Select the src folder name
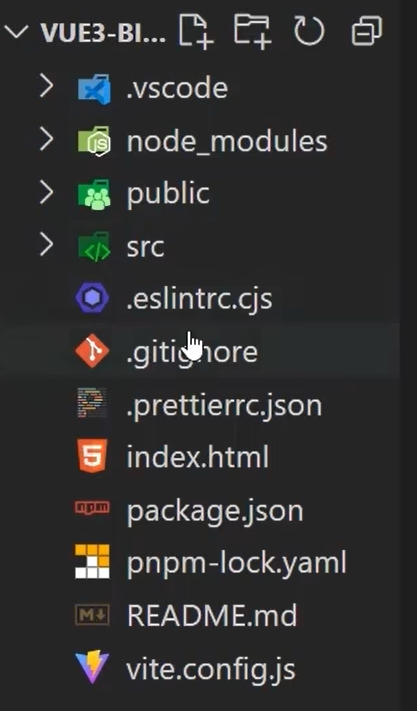 [145, 248]
